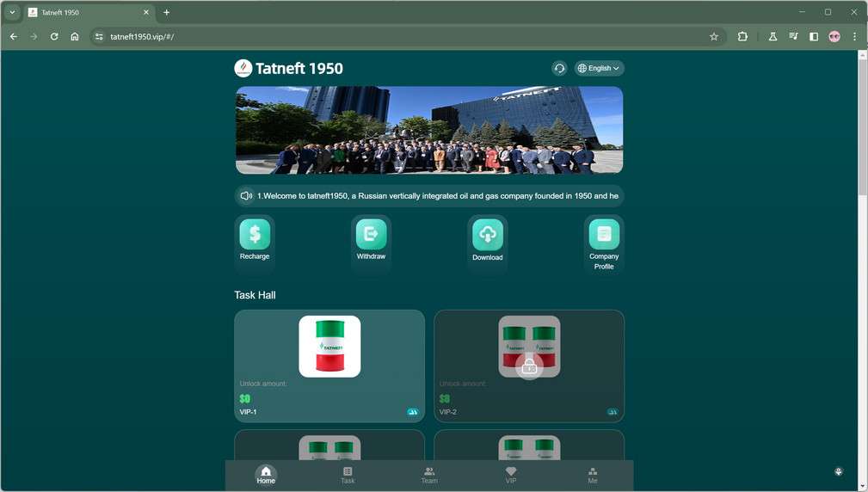Viewport: 868px width, 492px height.
Task: Open the Recharge dollar icon
Action: click(255, 234)
